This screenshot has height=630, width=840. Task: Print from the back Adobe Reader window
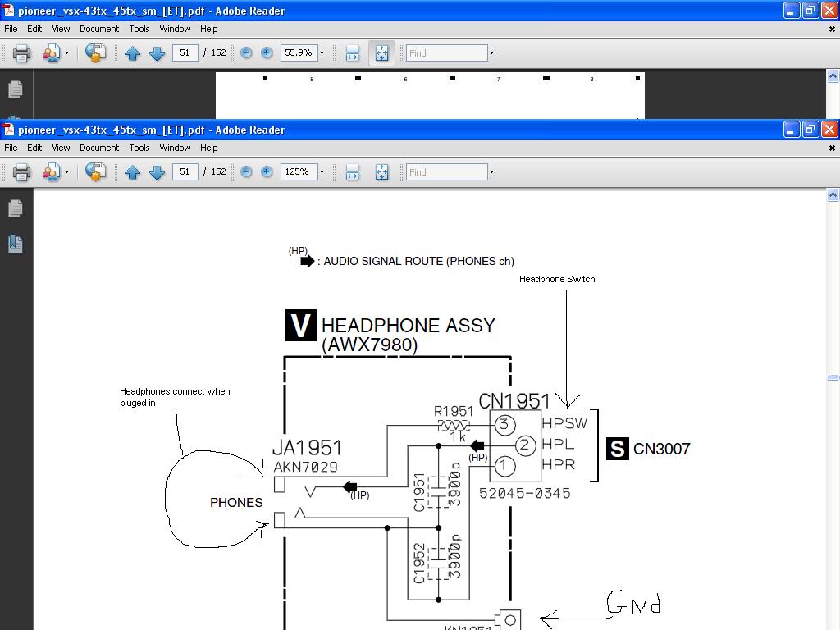[x=21, y=53]
